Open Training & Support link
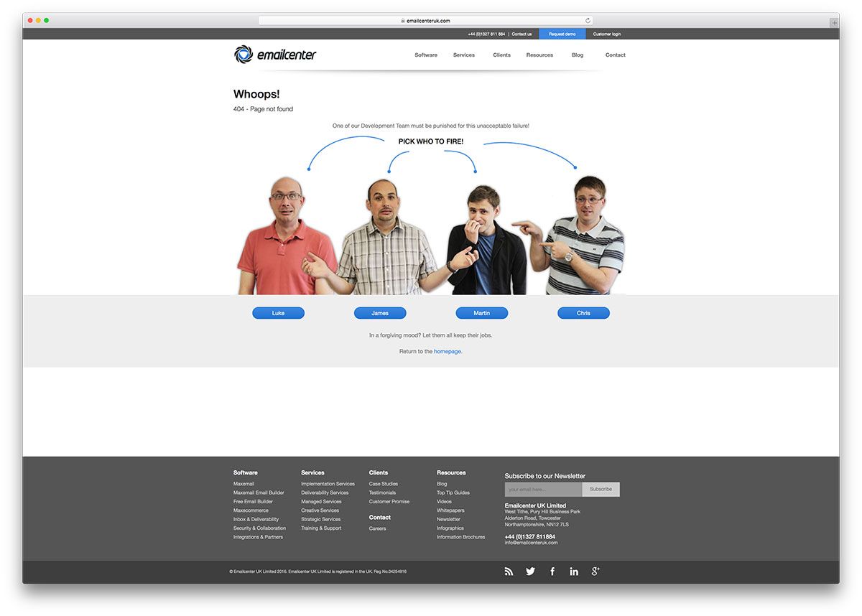 pos(321,528)
